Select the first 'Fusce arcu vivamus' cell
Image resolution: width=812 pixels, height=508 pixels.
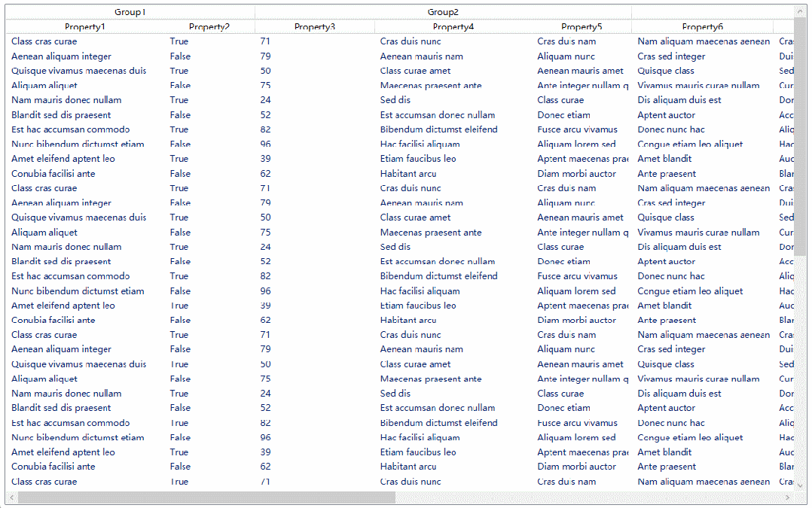582,129
